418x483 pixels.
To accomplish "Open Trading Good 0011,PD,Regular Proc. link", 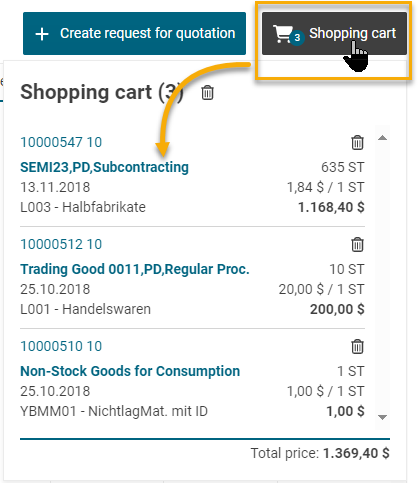I will tap(135, 269).
